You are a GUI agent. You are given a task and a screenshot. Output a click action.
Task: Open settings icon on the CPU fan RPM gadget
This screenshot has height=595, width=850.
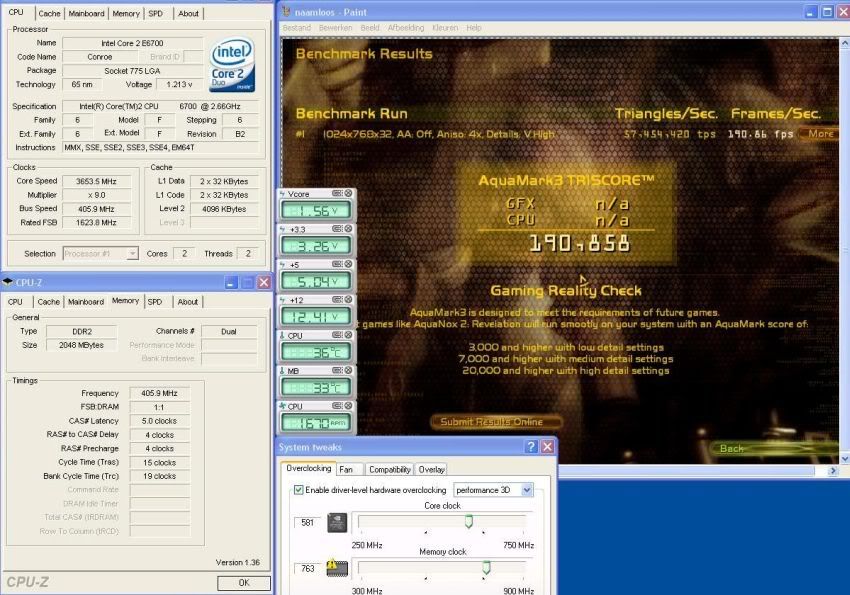click(337, 406)
